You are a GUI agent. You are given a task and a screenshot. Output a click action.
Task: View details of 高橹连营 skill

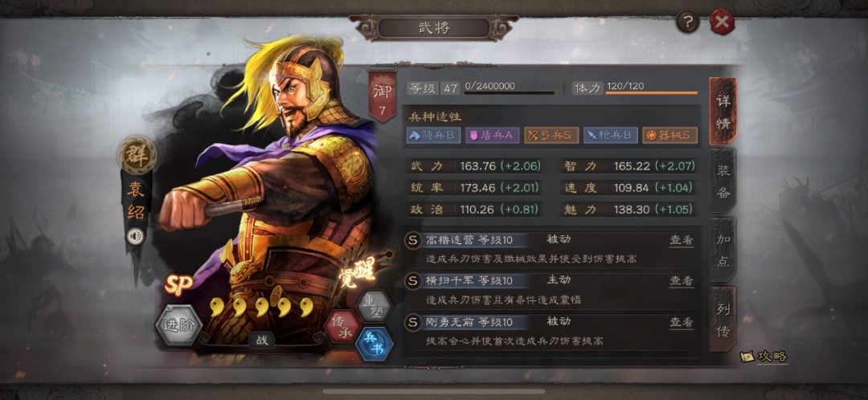coord(681,240)
